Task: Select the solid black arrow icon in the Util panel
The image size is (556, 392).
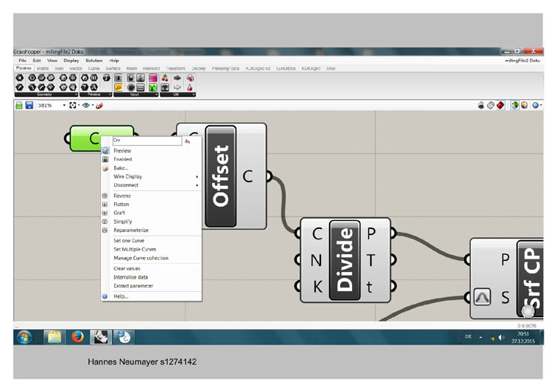Action: coord(177,78)
